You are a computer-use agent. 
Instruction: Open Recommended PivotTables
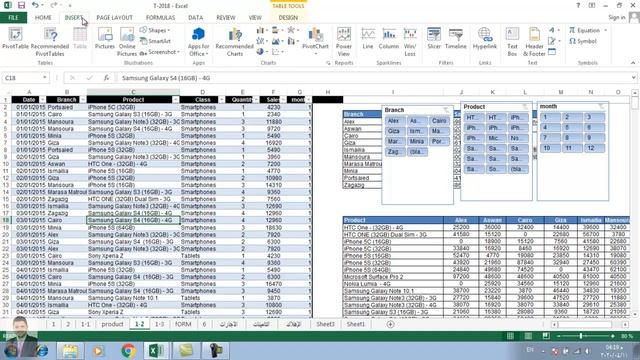(50, 42)
